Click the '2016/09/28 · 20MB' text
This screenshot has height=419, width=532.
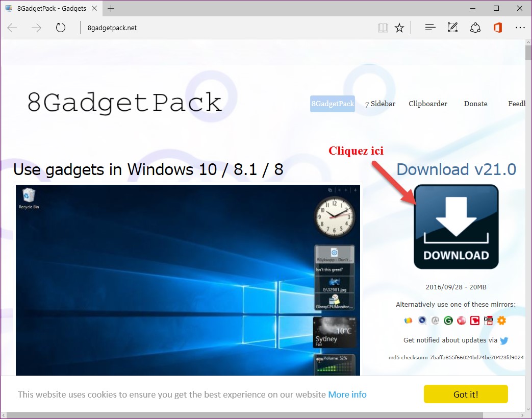click(x=456, y=287)
